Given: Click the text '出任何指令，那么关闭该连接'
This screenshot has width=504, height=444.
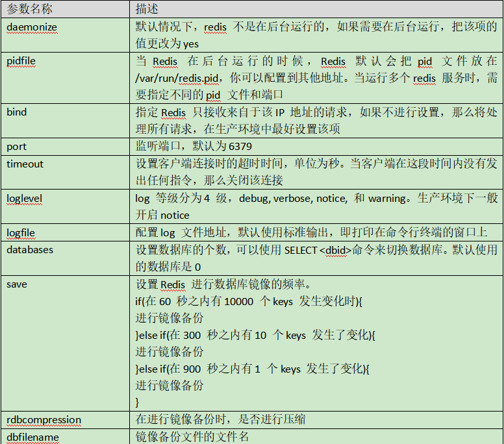Looking at the screenshot, I should tap(209, 180).
